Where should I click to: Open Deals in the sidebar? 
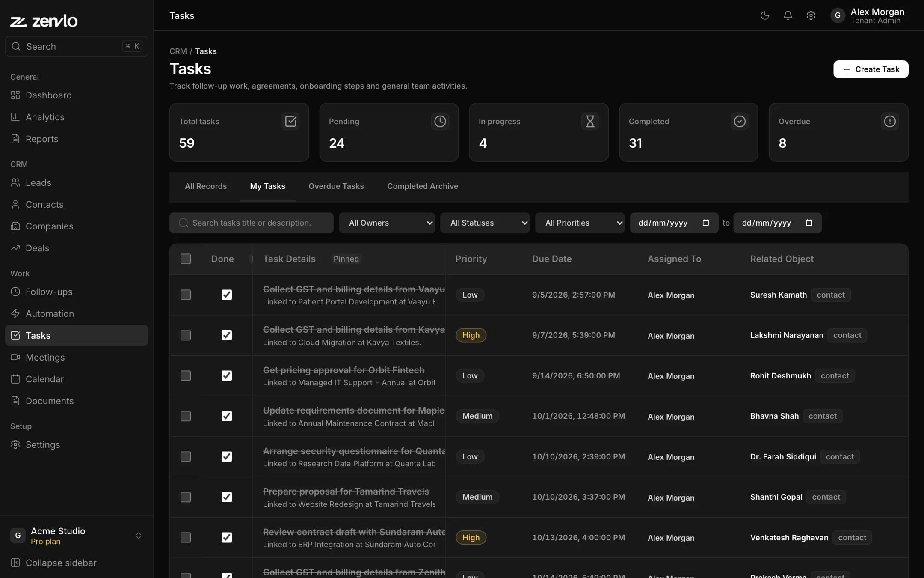[x=77, y=248]
